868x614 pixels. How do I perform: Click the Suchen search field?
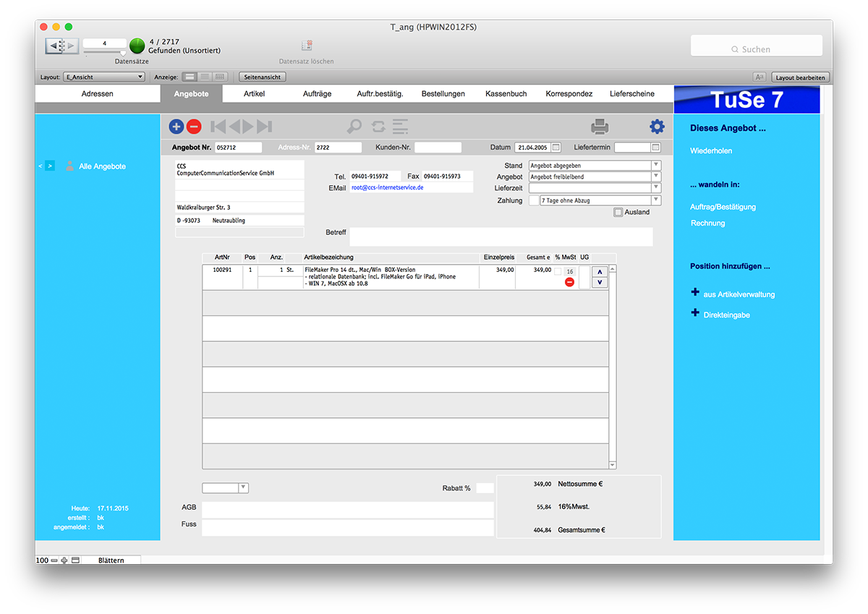click(x=757, y=46)
